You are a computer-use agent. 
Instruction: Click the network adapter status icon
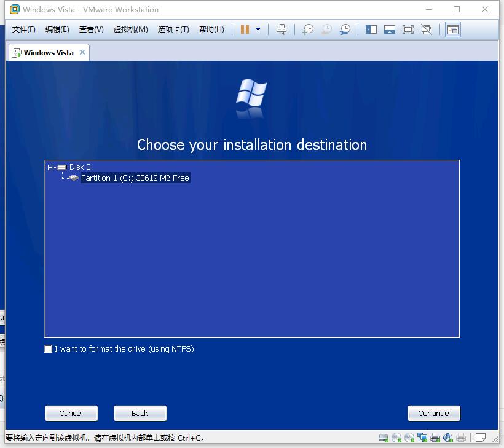pos(422,438)
